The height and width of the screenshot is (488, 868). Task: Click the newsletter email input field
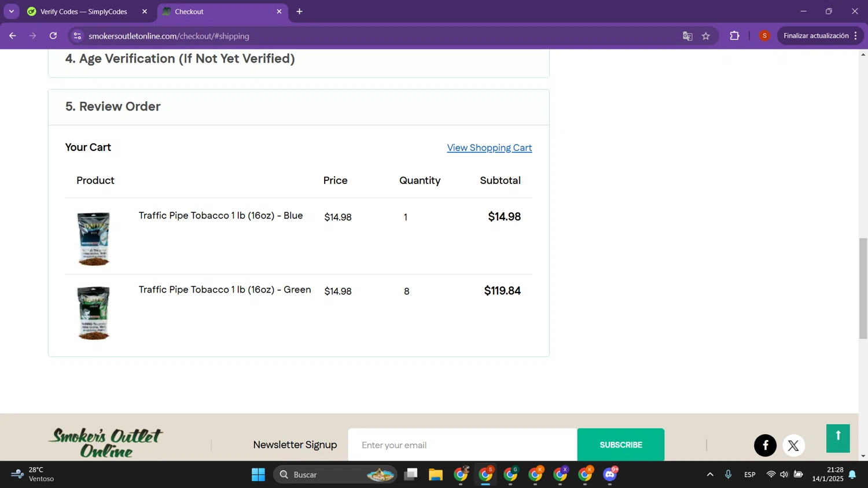[462, 445]
